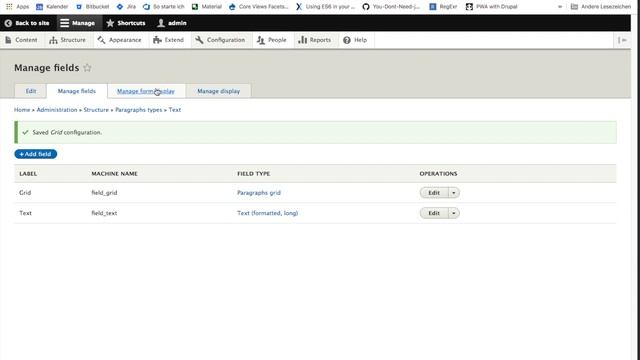
Task: Open the Jira bookmark
Action: coord(126,7)
